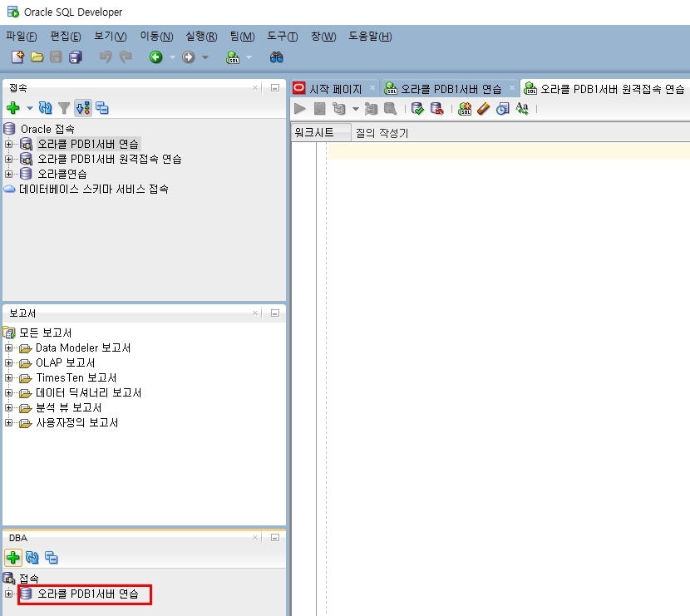The height and width of the screenshot is (616, 690).
Task: Open dropdown arrow beside New Connection plus
Action: pyautogui.click(x=29, y=108)
